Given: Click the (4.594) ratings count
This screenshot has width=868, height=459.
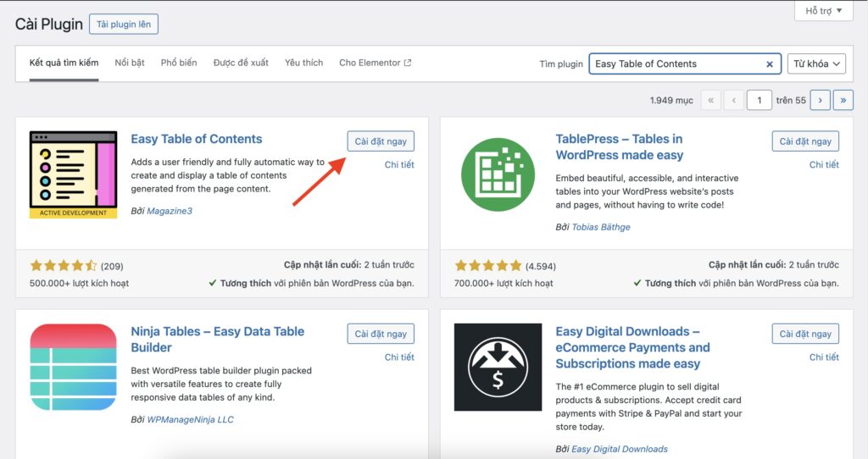Looking at the screenshot, I should click(540, 267).
